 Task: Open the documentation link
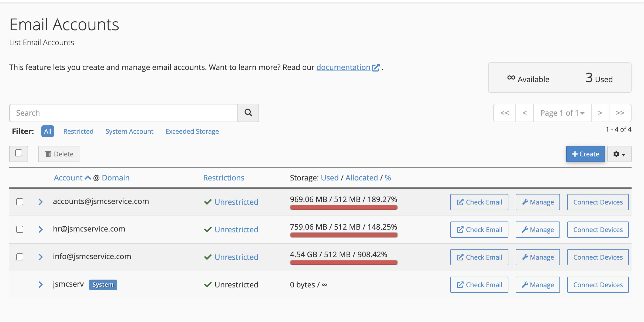(x=343, y=67)
